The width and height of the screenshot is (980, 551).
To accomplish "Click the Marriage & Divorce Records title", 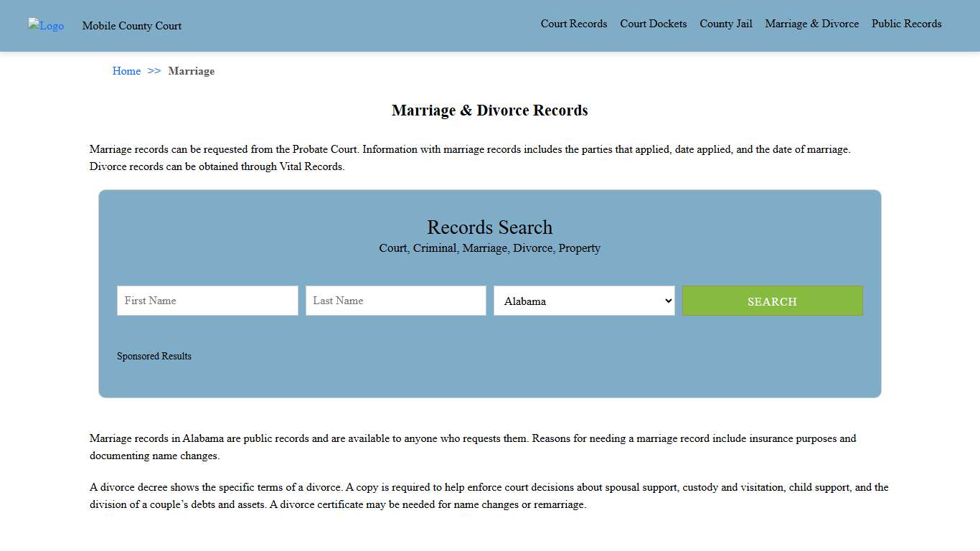I will 489,110.
